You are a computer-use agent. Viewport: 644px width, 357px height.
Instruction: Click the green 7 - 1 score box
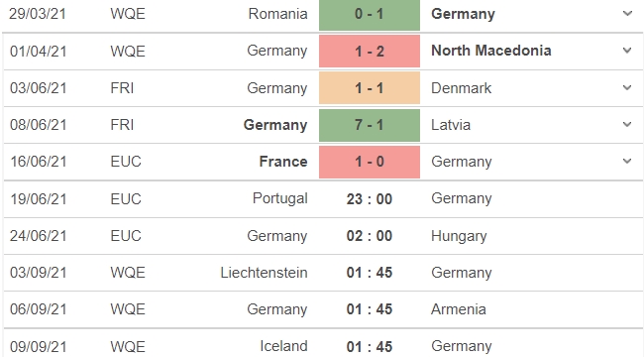click(370, 125)
